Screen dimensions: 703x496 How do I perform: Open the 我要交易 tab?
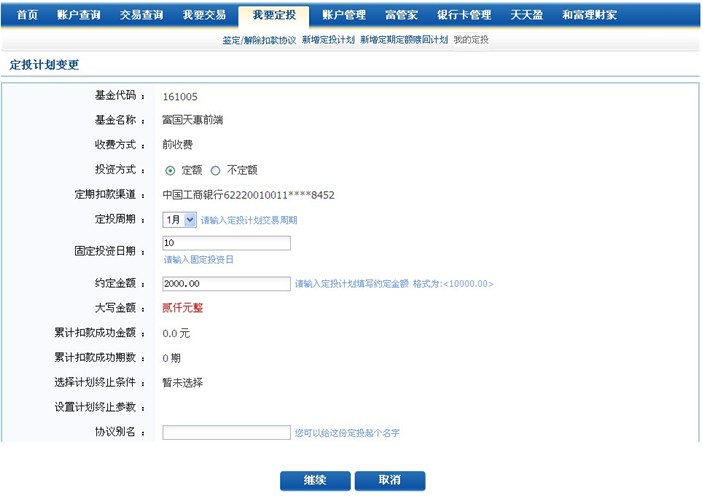(204, 15)
